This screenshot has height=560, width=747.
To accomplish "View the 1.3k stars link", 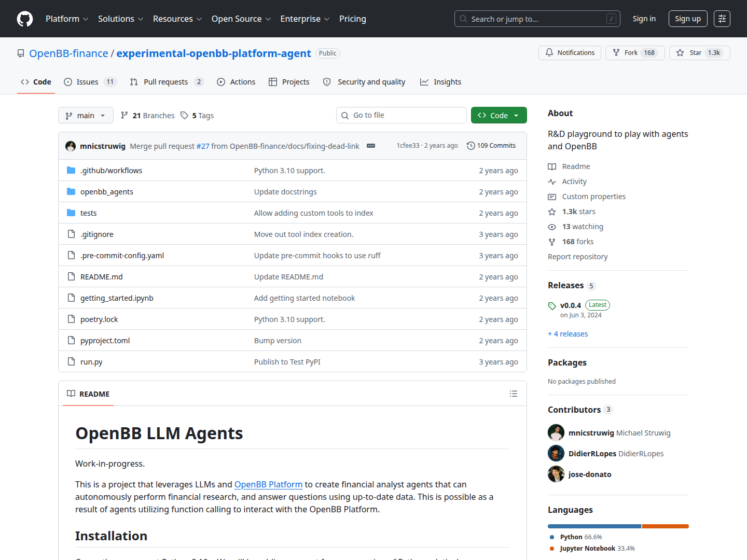I will pos(572,212).
